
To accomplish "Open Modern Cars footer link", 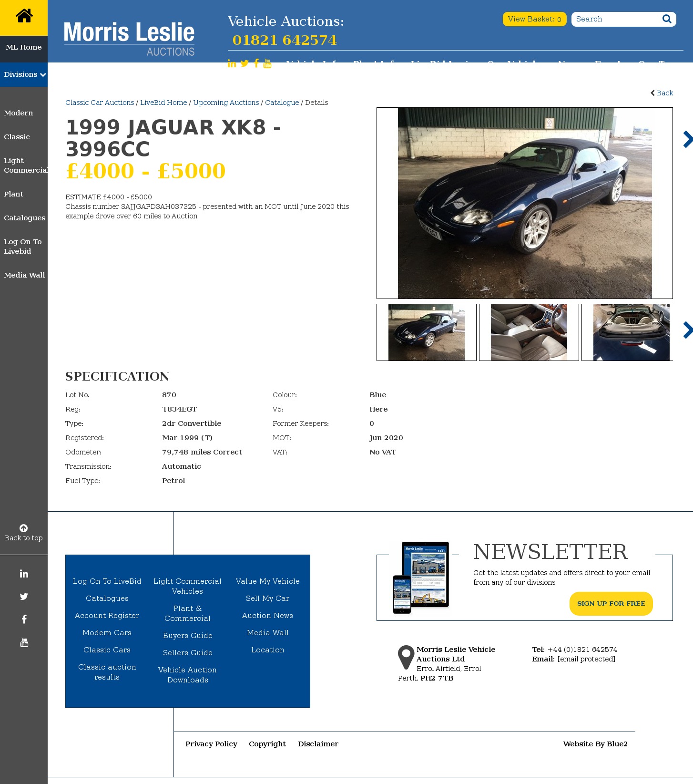I will point(107,633).
